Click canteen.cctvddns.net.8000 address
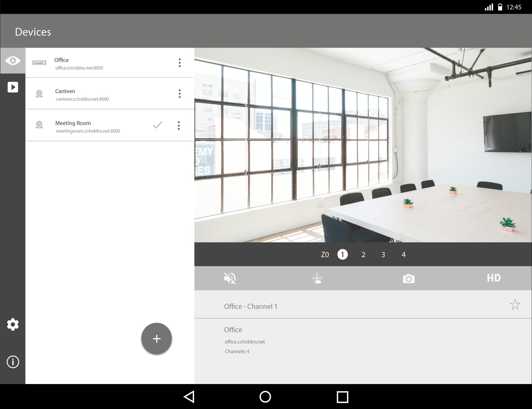The width and height of the screenshot is (532, 409). (82, 99)
